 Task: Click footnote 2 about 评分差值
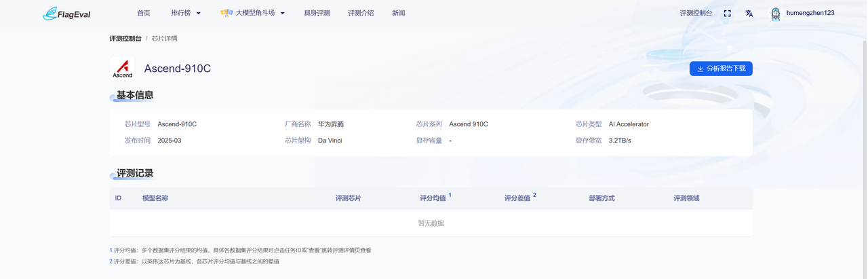click(194, 261)
